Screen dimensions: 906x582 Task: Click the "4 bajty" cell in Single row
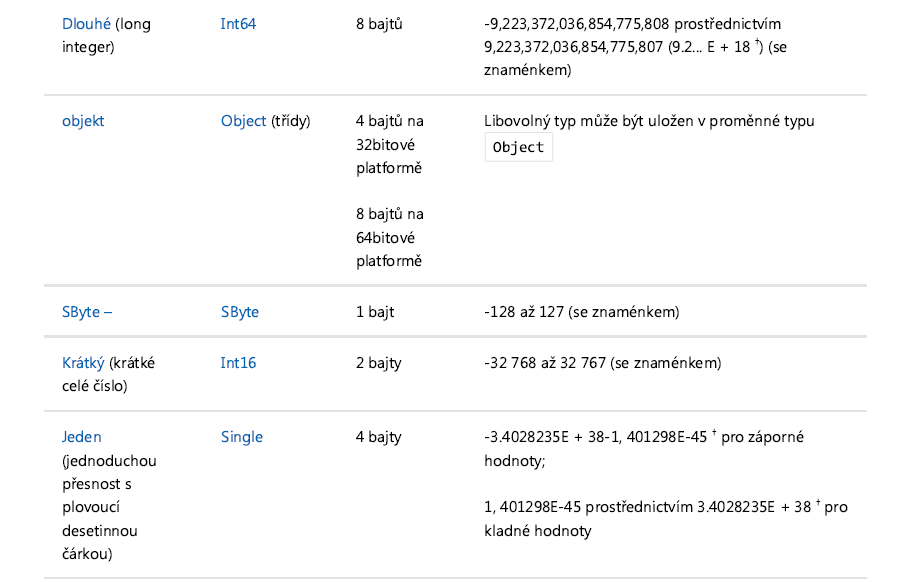coord(378,437)
